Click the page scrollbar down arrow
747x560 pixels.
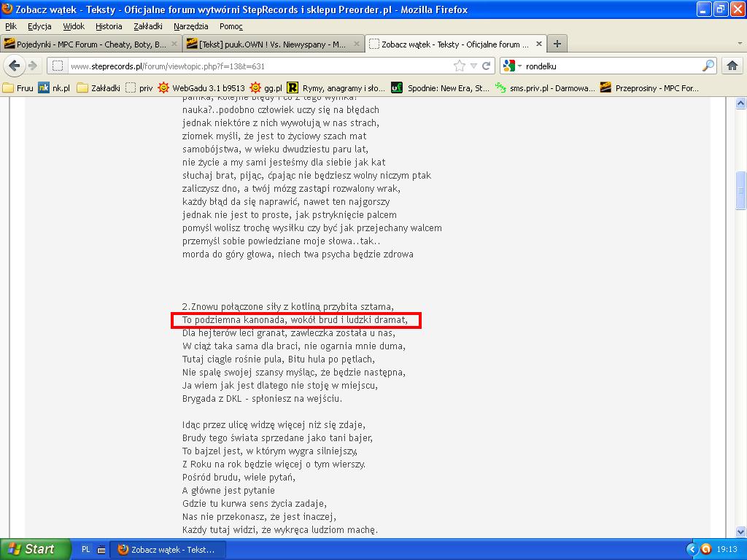tap(740, 532)
